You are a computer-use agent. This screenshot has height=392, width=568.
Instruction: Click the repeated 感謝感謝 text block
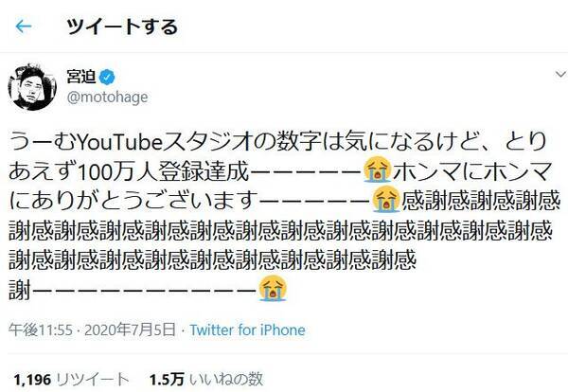point(284,228)
